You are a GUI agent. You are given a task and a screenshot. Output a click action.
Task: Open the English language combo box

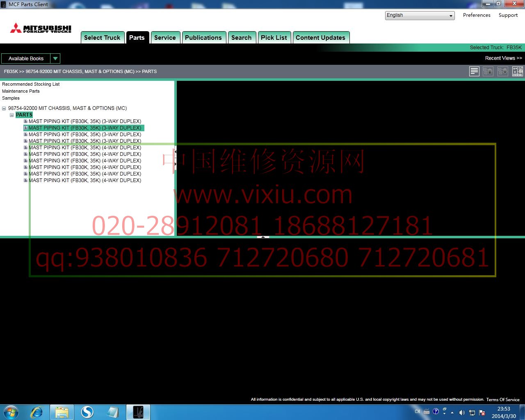420,16
